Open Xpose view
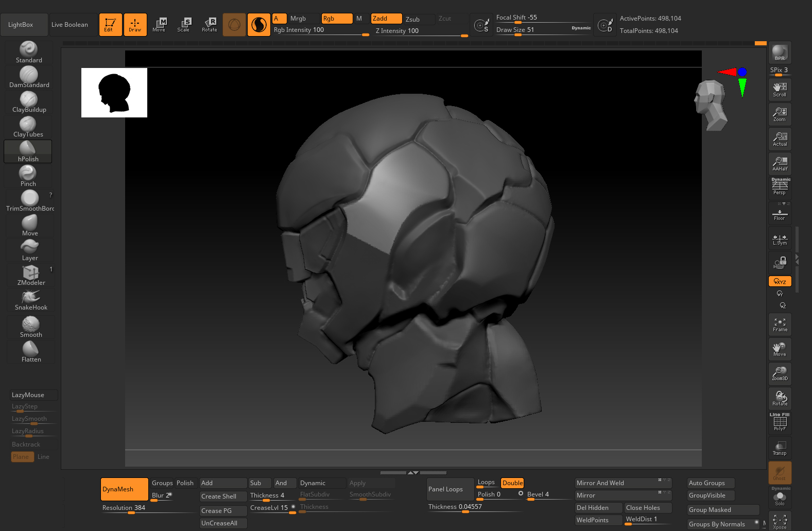 (780, 521)
